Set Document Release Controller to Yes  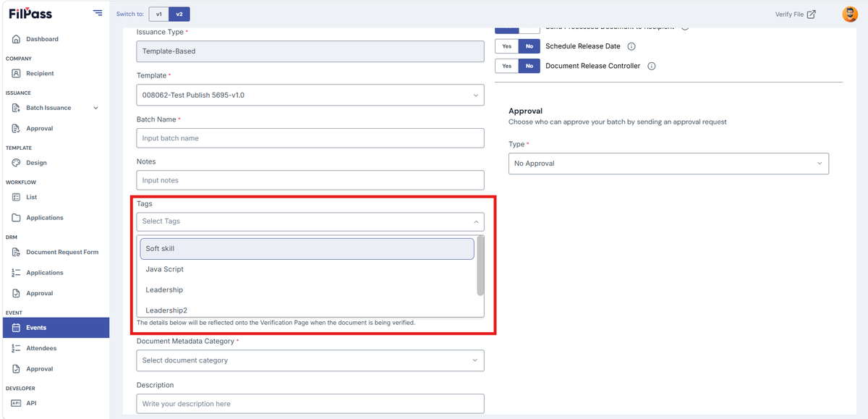click(506, 66)
